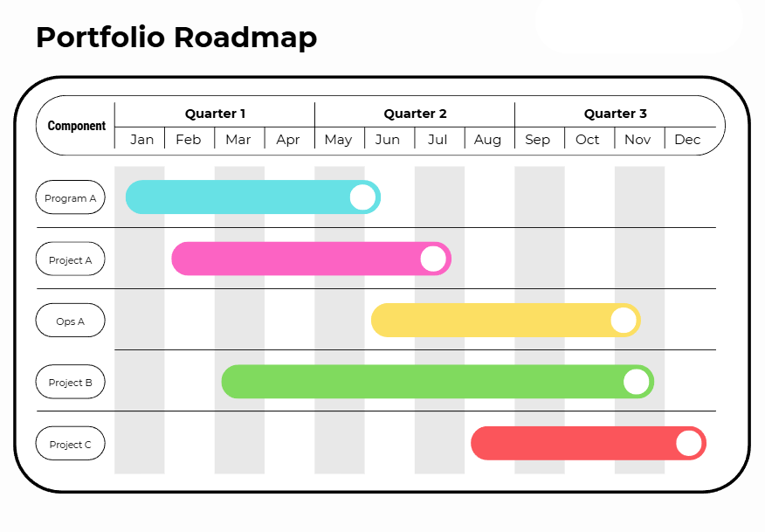Click the white circle on the cyan Program A bar
The image size is (765, 532).
(362, 197)
